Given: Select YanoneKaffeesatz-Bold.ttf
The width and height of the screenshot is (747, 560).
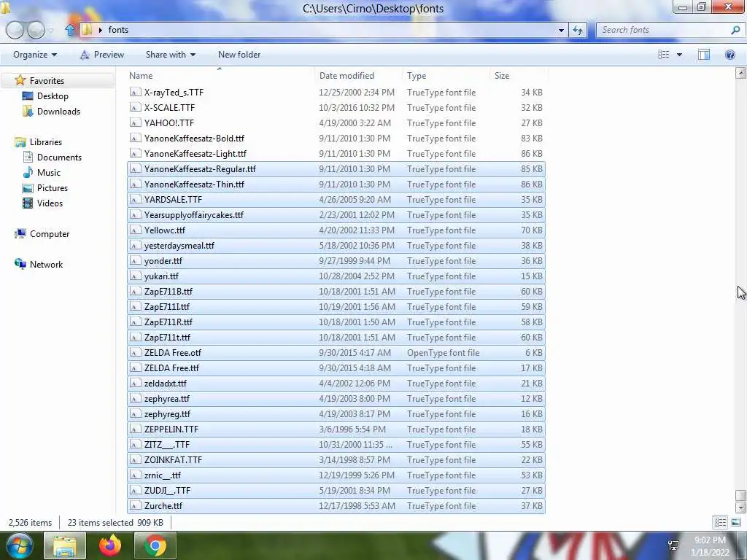Looking at the screenshot, I should pyautogui.click(x=336, y=139).
